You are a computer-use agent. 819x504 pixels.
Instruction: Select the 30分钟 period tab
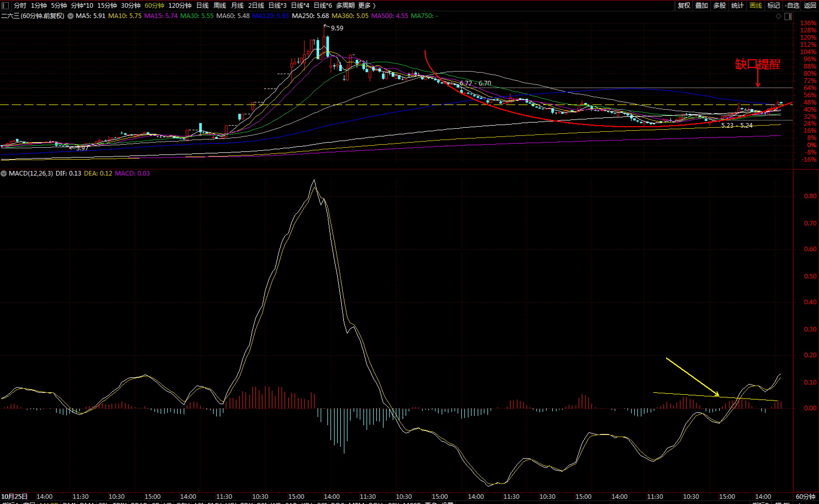[x=131, y=5]
